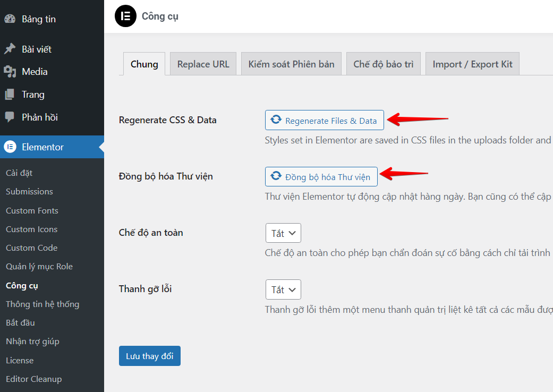
Task: Click the Bắt đầu submenu link
Action: click(x=21, y=322)
